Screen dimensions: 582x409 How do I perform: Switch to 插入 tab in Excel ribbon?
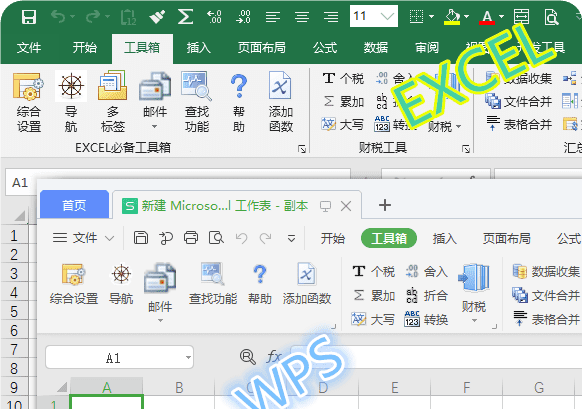pyautogui.click(x=199, y=48)
